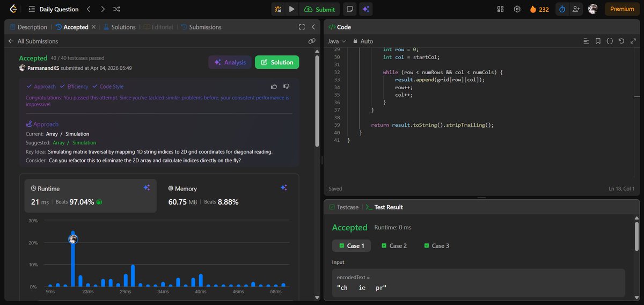Image resolution: width=644 pixels, height=305 pixels.
Task: Click the suggested Simulation tag
Action: [x=84, y=143]
